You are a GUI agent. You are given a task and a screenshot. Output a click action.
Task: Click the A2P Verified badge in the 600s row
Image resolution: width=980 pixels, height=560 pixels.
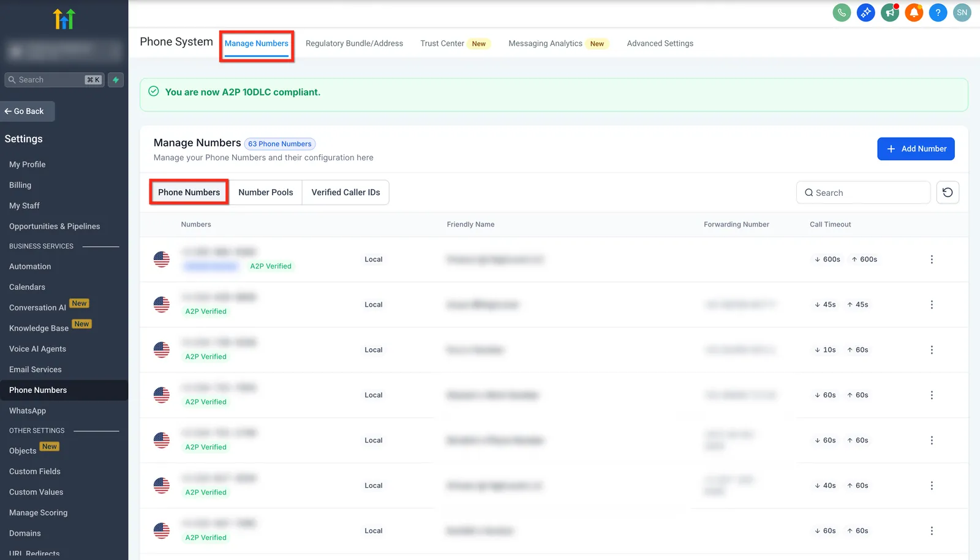pos(271,266)
